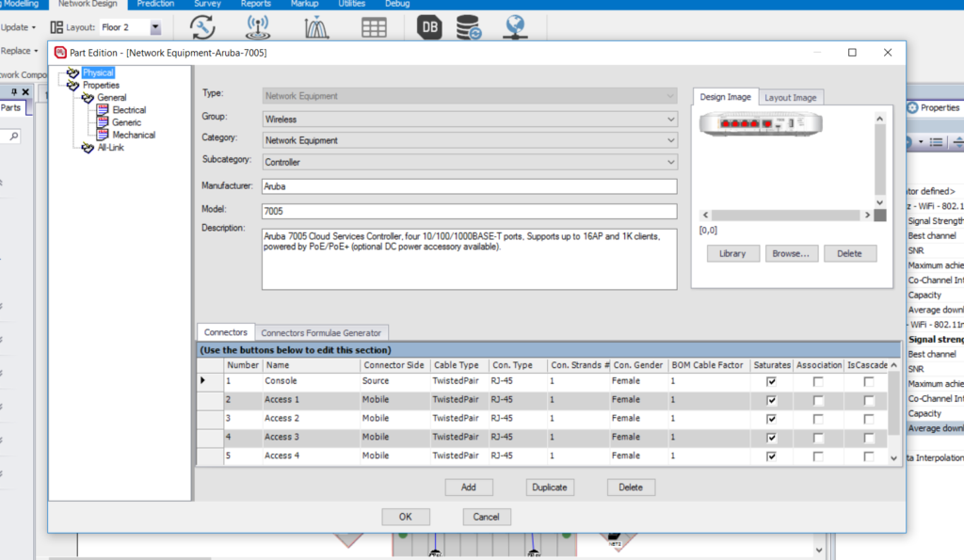The image size is (964, 560).
Task: Enable Association checkbox for Access 1 row
Action: [818, 400]
